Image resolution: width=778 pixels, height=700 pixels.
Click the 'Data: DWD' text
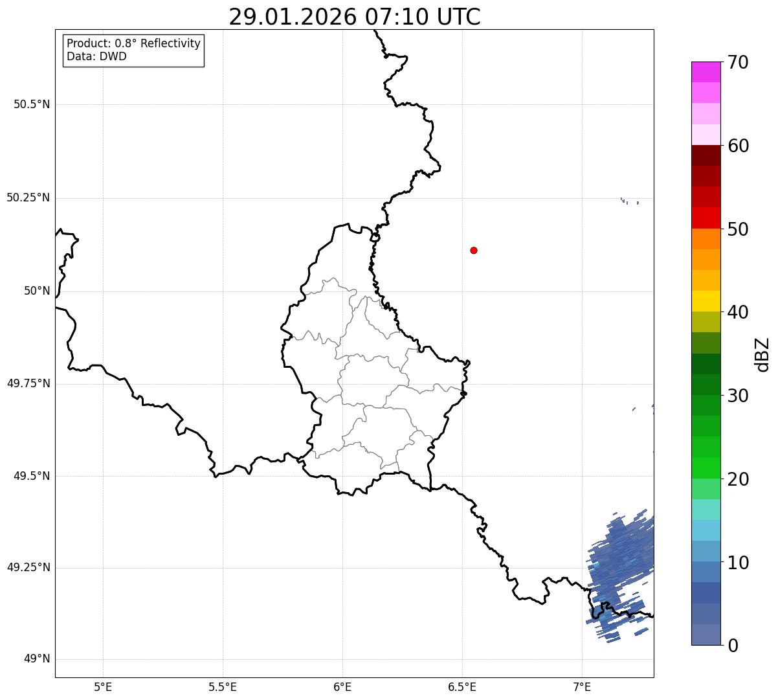[x=97, y=56]
